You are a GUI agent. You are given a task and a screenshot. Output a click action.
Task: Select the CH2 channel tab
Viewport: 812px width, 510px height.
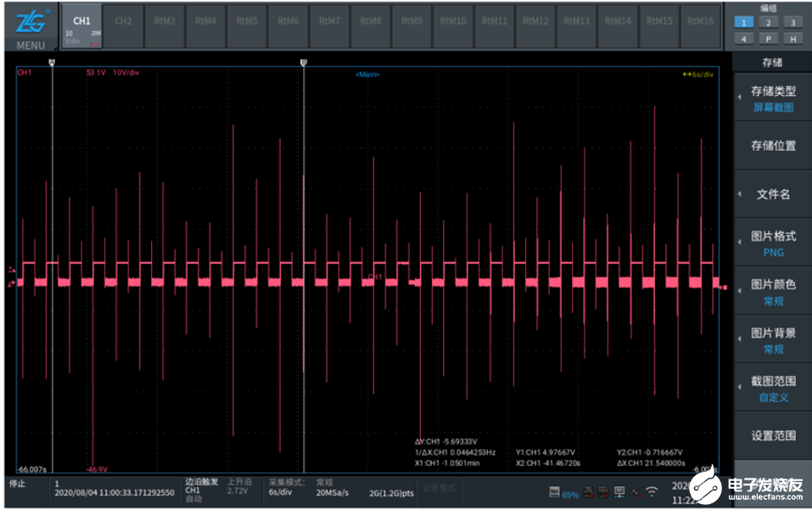pos(123,27)
